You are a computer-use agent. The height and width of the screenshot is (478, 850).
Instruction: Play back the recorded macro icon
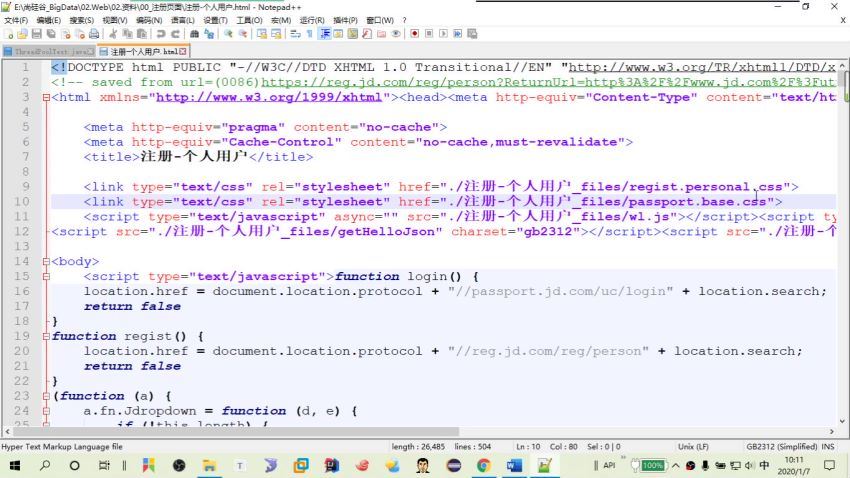pyautogui.click(x=443, y=34)
